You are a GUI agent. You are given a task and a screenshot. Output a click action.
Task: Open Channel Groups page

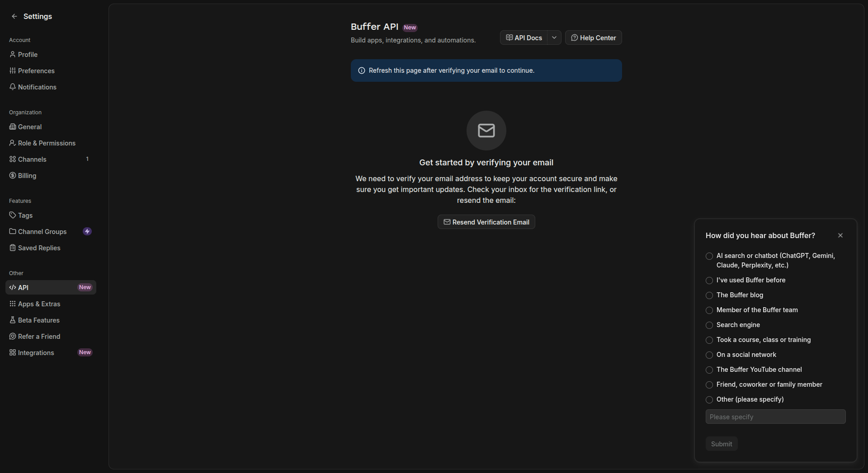[51, 231]
